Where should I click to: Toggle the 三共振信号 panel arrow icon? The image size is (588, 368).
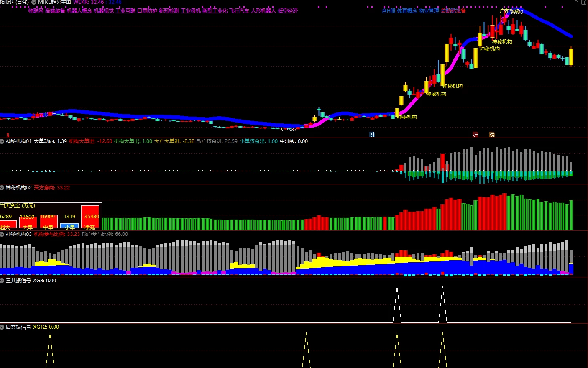2,281
